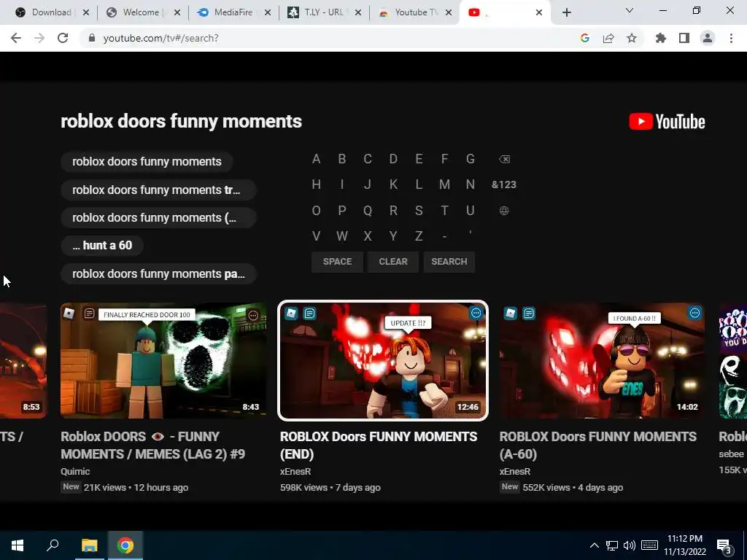Open the tab search chevron
The height and width of the screenshot is (560, 747).
coord(630,10)
